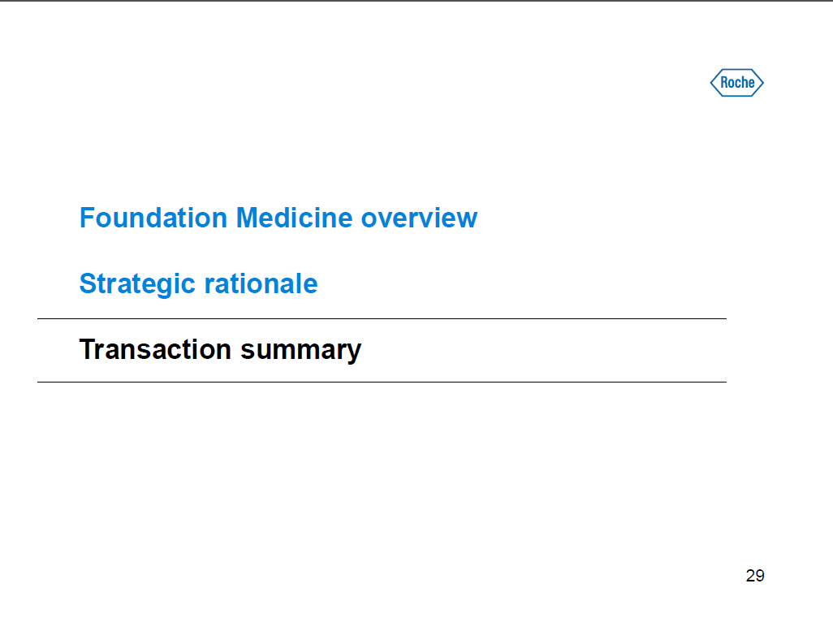This screenshot has width=833, height=644.
Task: Click the word "Medicine" in the first heading
Action: point(294,218)
